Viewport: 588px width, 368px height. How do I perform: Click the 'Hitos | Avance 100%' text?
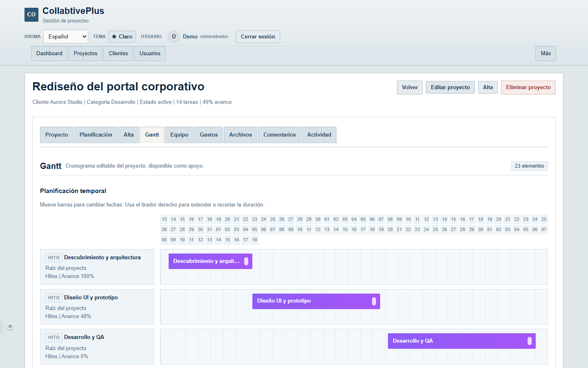[70, 276]
